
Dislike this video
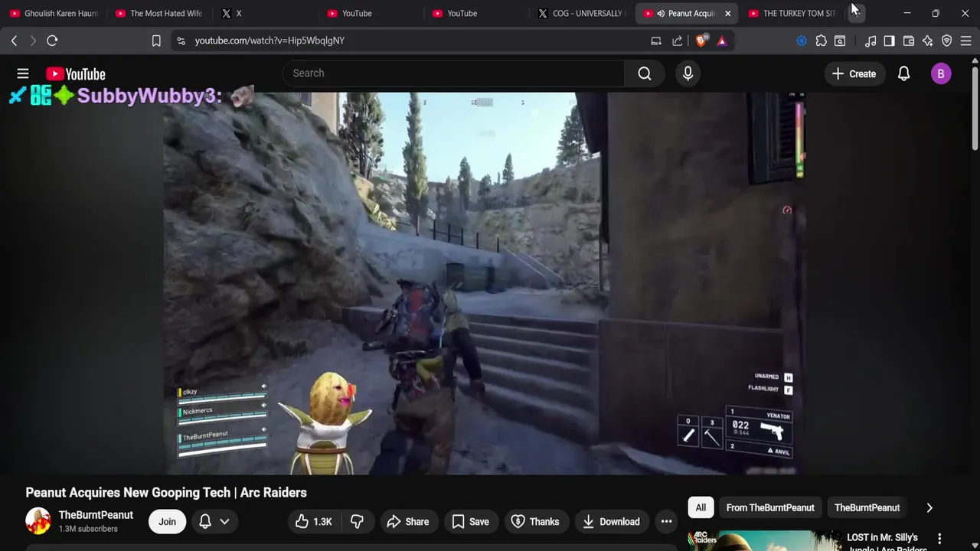coord(357,522)
